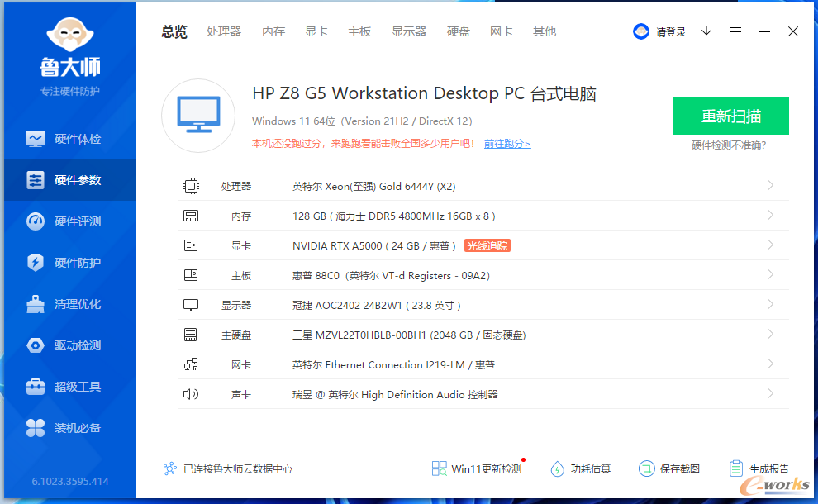
Task: Switch to the 内存 tab
Action: [x=273, y=32]
